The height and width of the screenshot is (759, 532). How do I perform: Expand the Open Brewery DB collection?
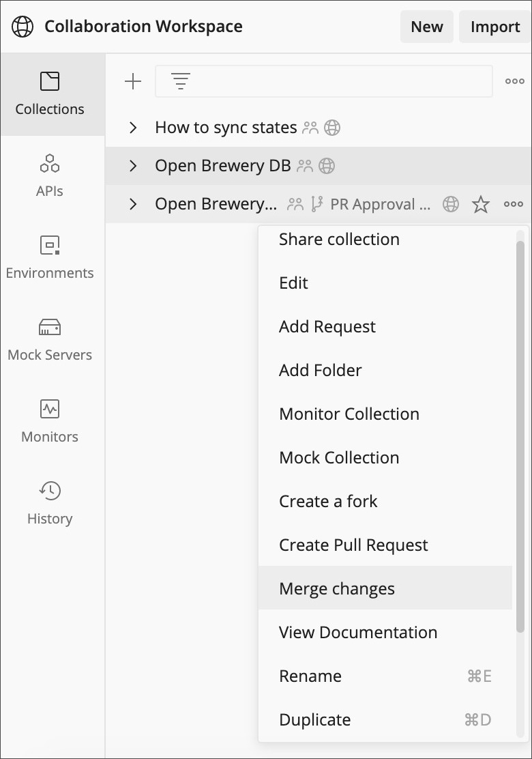point(133,166)
